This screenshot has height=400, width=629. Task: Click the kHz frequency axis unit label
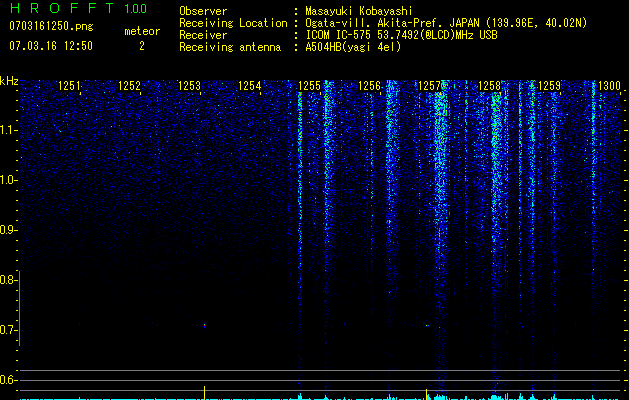click(x=9, y=81)
